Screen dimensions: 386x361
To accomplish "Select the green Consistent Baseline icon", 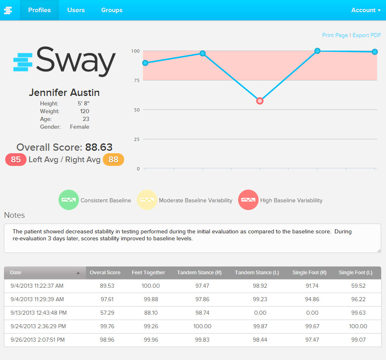I will (69, 200).
